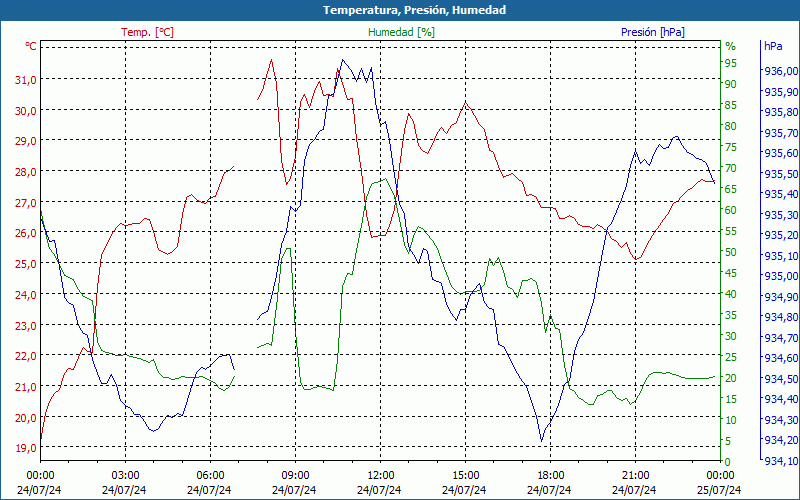The height and width of the screenshot is (500, 800).
Task: Click the green 50 humidity axis value
Action: (x=731, y=252)
